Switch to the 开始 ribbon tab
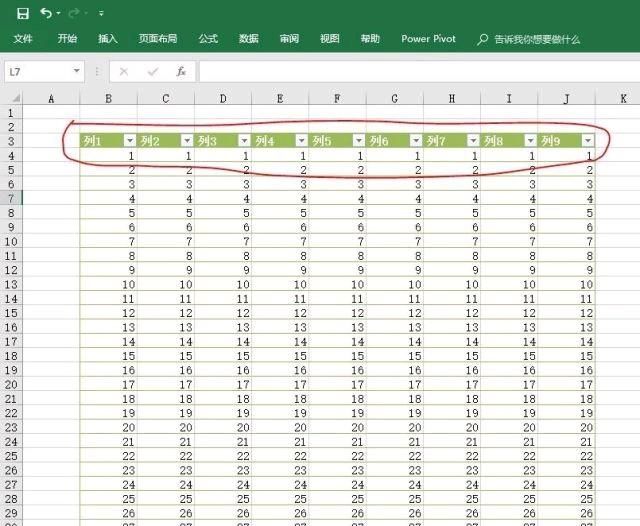Viewport: 640px width, 526px height. pyautogui.click(x=67, y=39)
